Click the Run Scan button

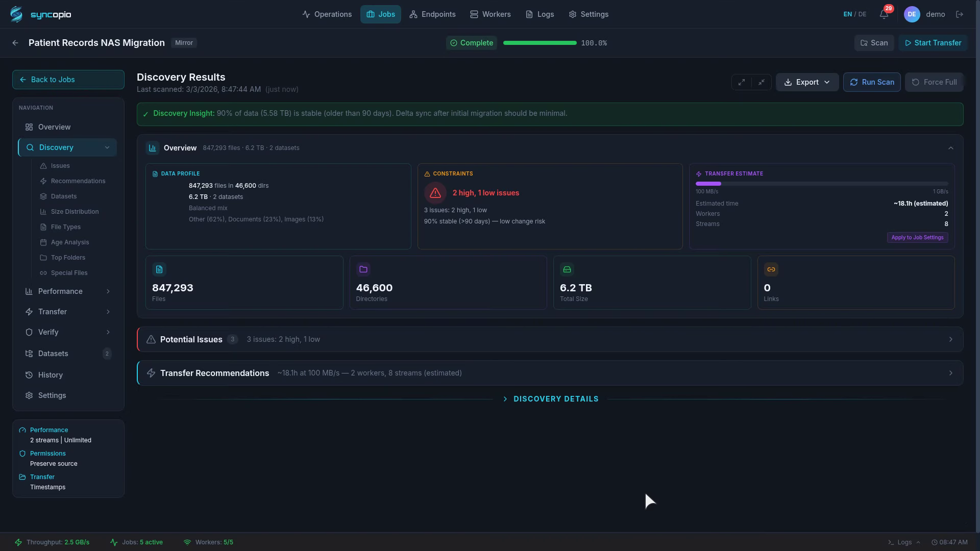(x=872, y=82)
